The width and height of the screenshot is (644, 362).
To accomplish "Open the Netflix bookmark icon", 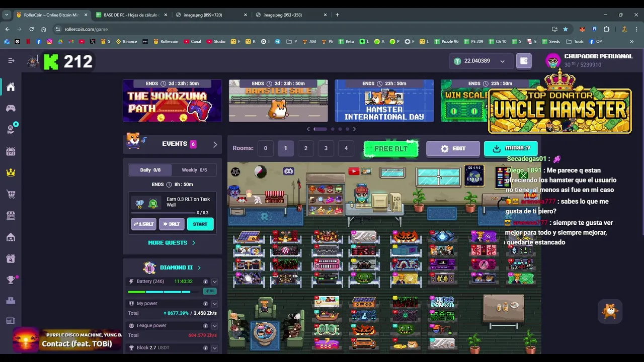I will [x=28, y=41].
